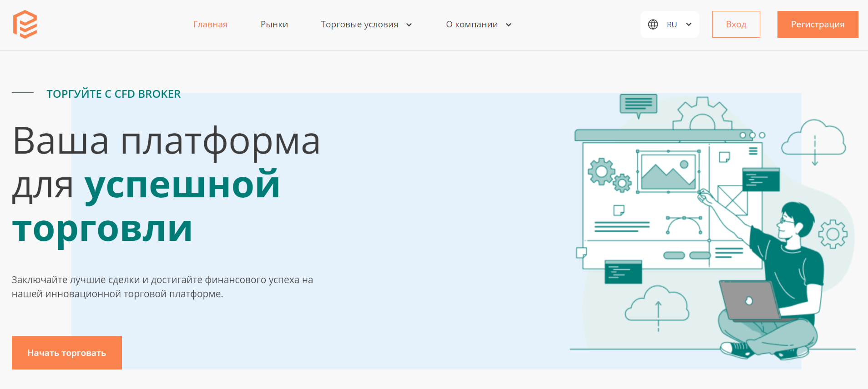Viewport: 868px width, 389px height.
Task: Click the laptop in the illustration
Action: [750, 301]
